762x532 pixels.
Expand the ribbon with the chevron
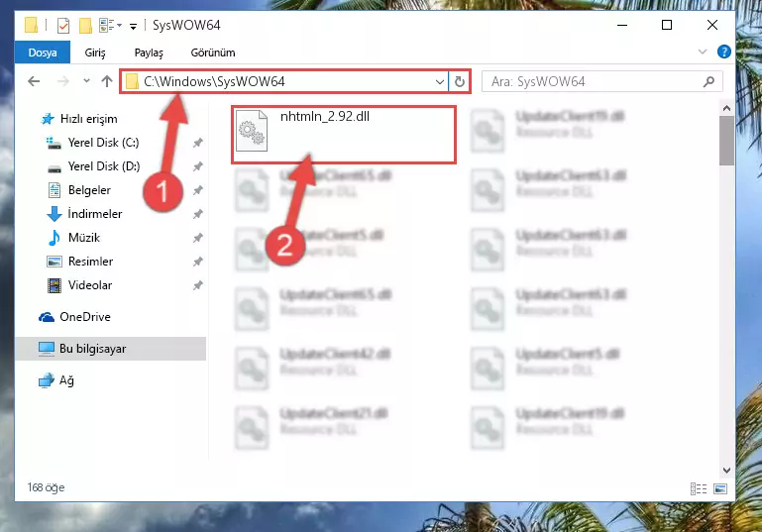pyautogui.click(x=703, y=52)
